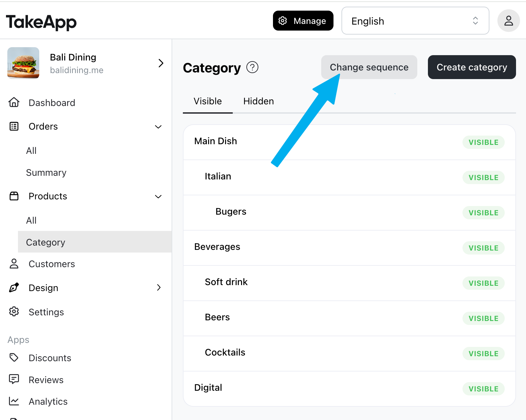Click the Settings gear icon in sidebar

(x=14, y=312)
